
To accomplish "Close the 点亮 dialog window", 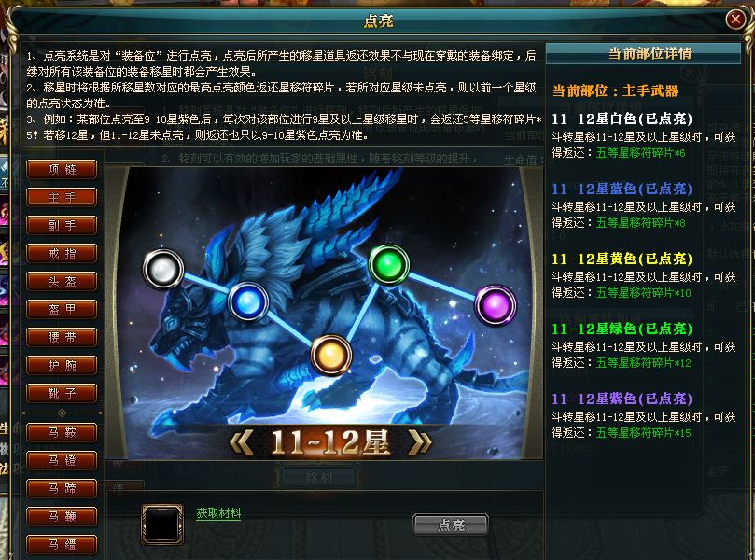I will [735, 20].
